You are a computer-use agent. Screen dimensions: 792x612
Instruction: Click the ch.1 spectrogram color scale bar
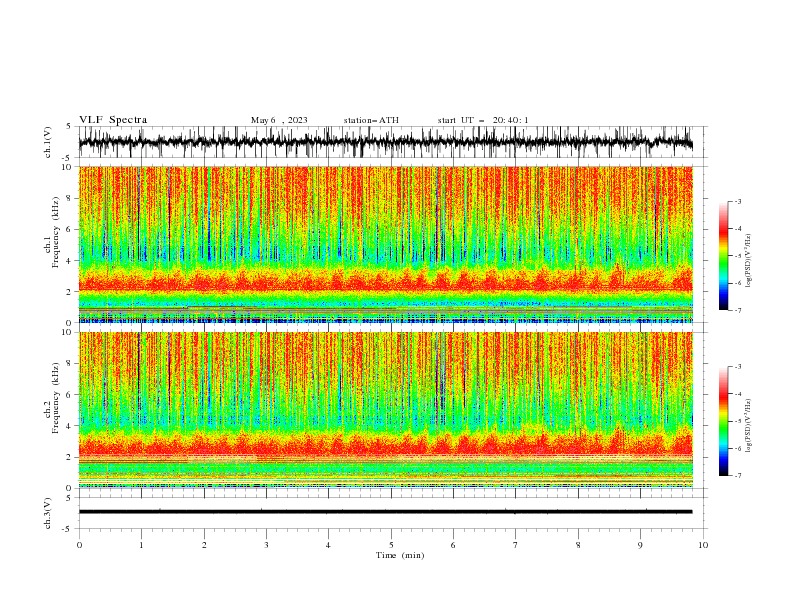tap(723, 256)
